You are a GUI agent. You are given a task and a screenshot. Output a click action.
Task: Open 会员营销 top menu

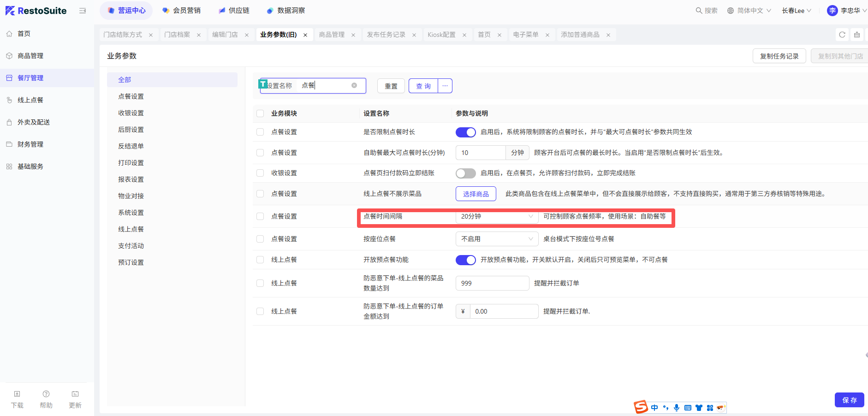(182, 11)
